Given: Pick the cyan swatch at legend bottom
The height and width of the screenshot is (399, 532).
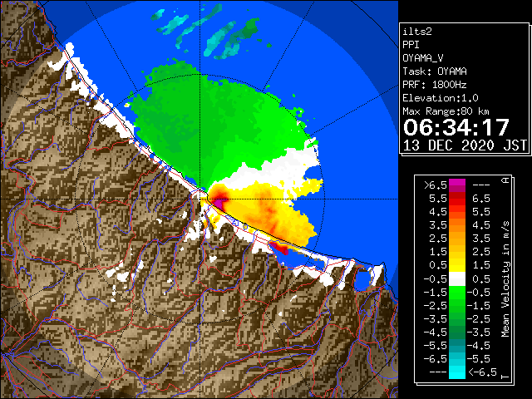Looking at the screenshot, I should pyautogui.click(x=457, y=372).
